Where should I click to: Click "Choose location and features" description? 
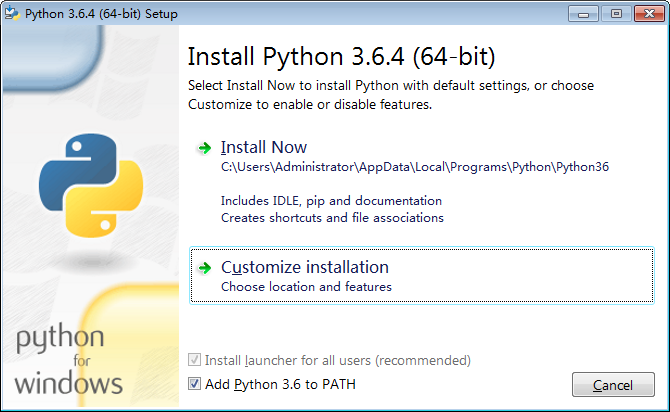click(306, 287)
